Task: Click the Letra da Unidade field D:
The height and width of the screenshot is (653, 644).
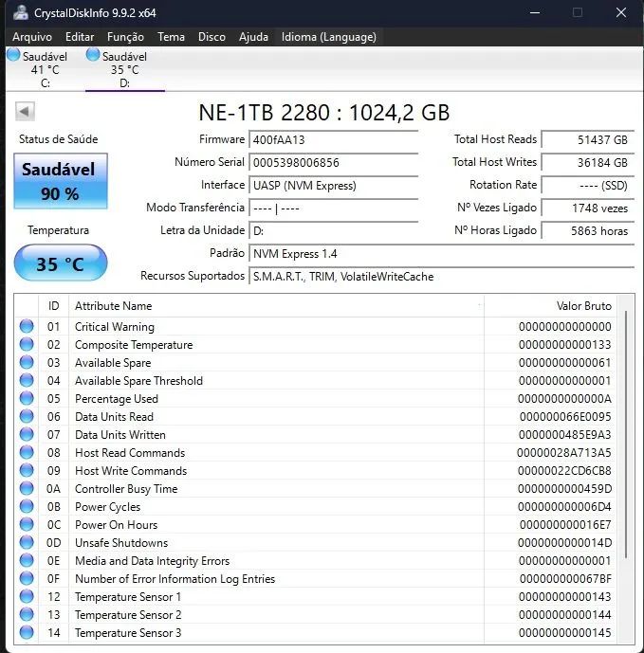Action: 334,230
